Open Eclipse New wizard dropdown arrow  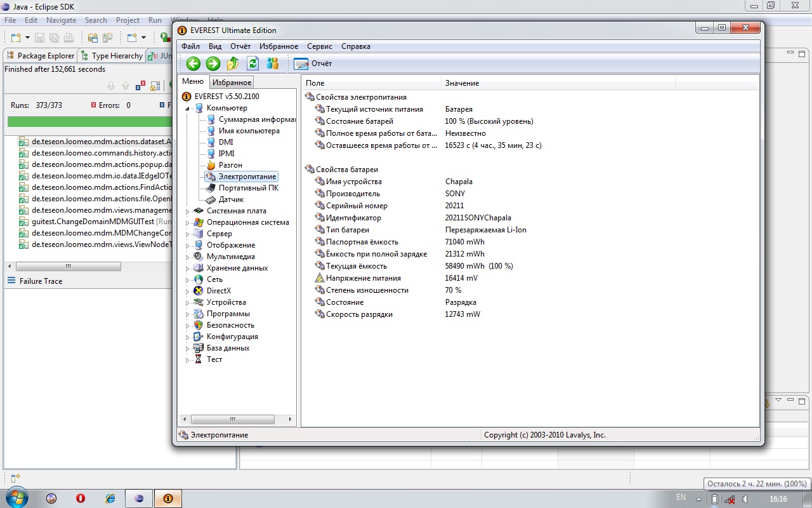point(27,38)
